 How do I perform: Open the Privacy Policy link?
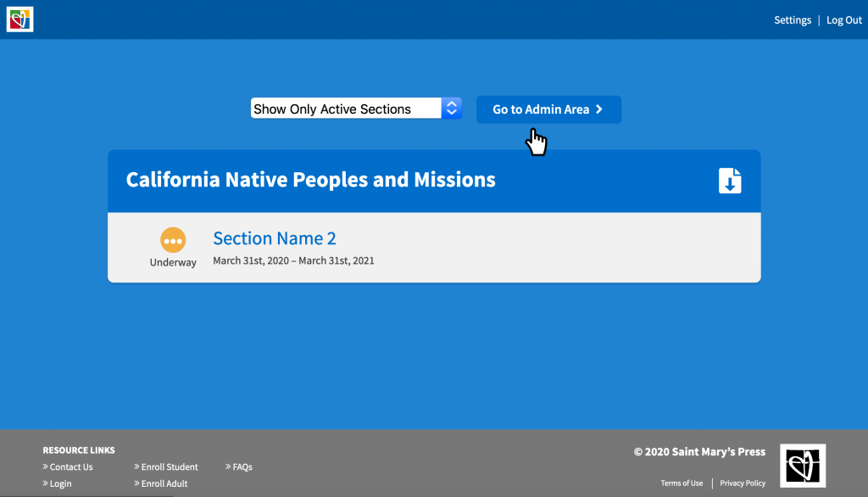(743, 483)
